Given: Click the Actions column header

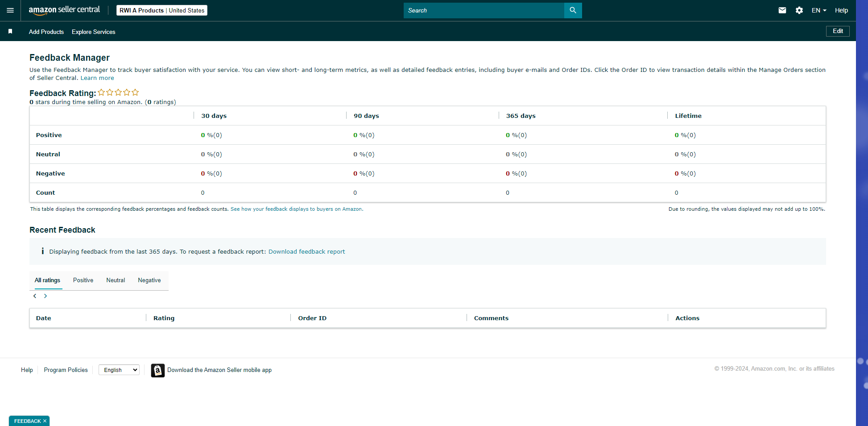Looking at the screenshot, I should tap(687, 318).
